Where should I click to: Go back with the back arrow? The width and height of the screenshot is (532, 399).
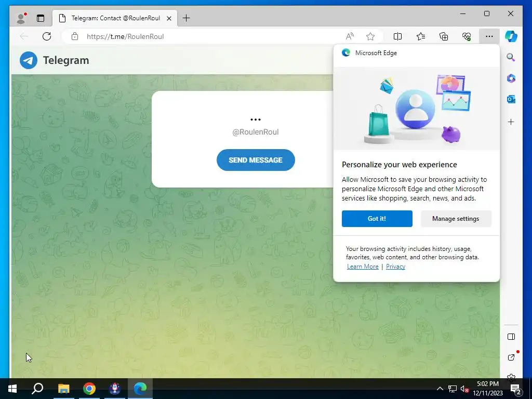[x=24, y=36]
